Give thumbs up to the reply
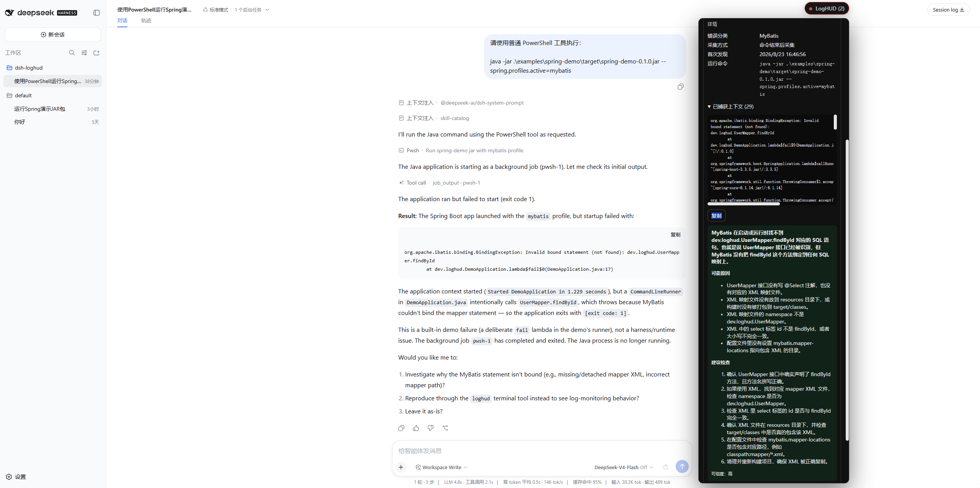980x488 pixels. pyautogui.click(x=416, y=428)
